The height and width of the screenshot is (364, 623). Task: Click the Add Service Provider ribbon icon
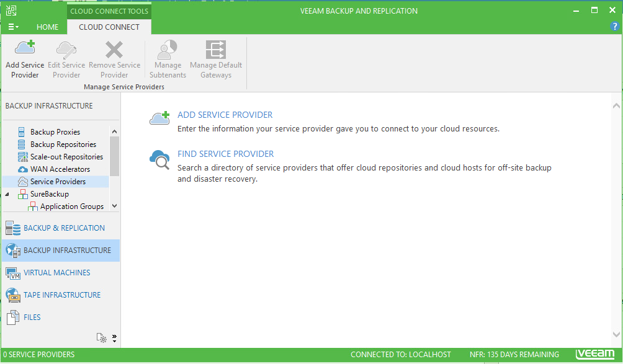(x=25, y=50)
